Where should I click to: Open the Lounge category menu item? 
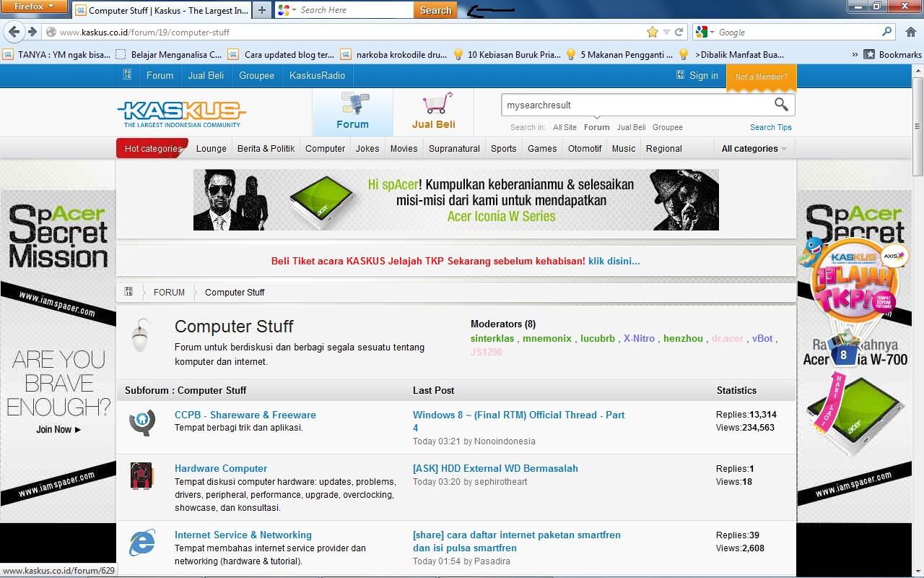click(x=211, y=149)
